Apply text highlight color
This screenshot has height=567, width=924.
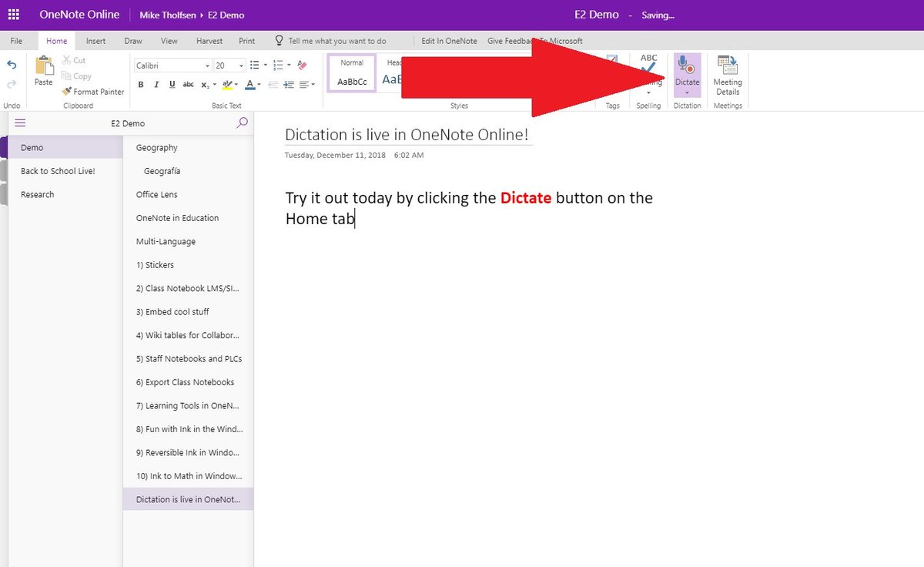click(x=227, y=84)
